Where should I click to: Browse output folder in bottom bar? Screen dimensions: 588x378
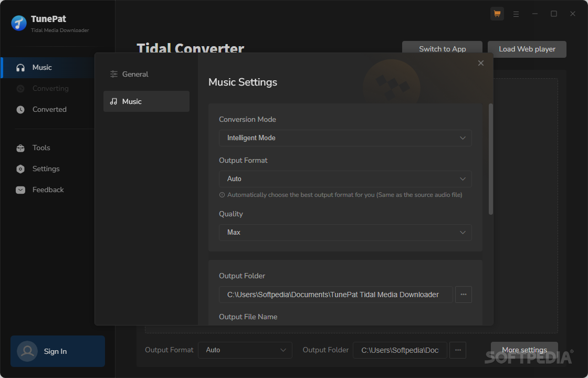coord(458,350)
